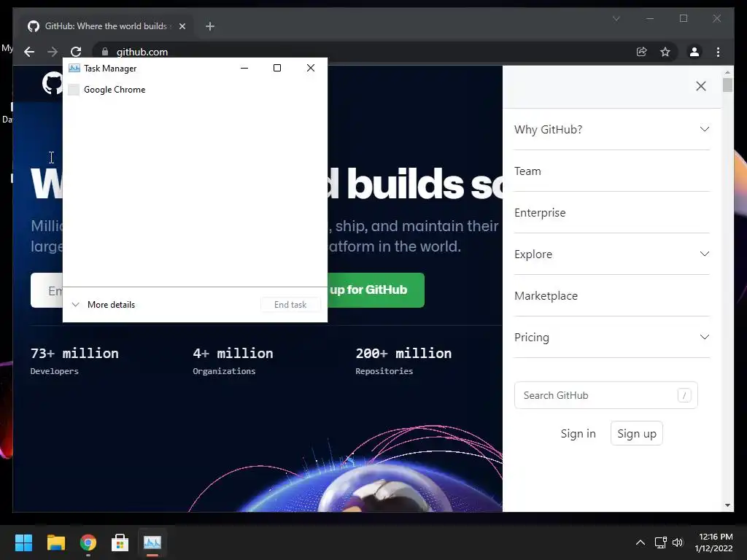The width and height of the screenshot is (747, 560).
Task: Open File Explorer from taskbar
Action: [55, 542]
